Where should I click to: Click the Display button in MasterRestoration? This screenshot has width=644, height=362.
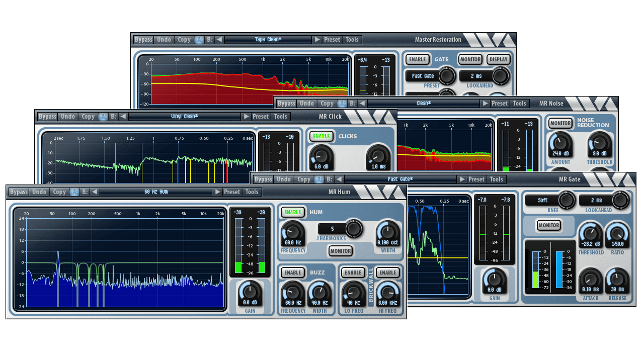499,59
